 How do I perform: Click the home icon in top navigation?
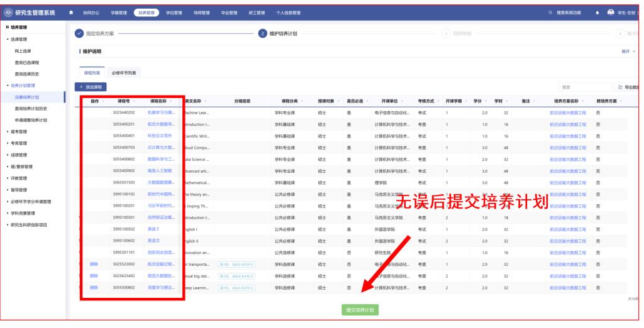70,13
